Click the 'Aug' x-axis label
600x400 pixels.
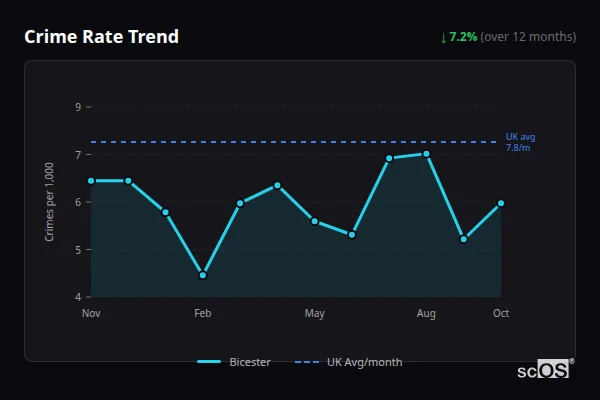click(426, 314)
